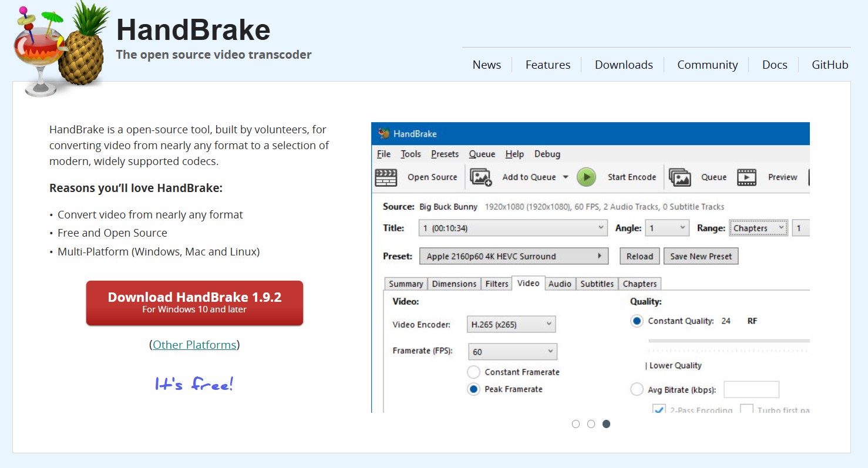Open the File menu
The width and height of the screenshot is (868, 468).
(x=383, y=154)
